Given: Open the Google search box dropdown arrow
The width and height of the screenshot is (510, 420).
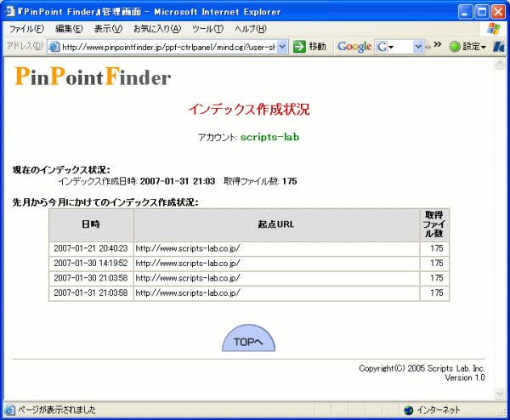Looking at the screenshot, I should tap(418, 47).
